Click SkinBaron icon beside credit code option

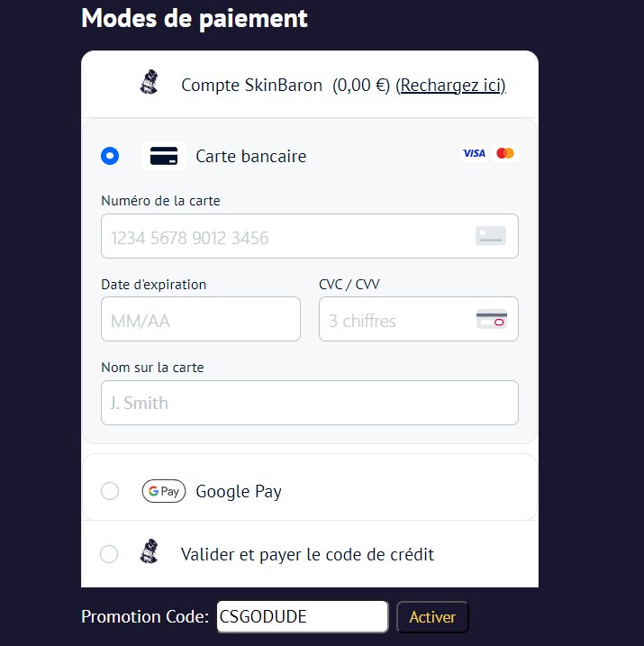click(x=150, y=552)
